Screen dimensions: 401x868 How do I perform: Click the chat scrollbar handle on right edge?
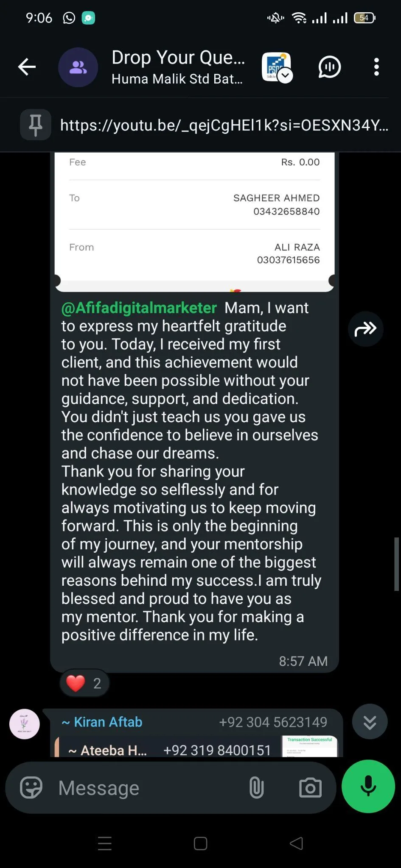[x=396, y=564]
